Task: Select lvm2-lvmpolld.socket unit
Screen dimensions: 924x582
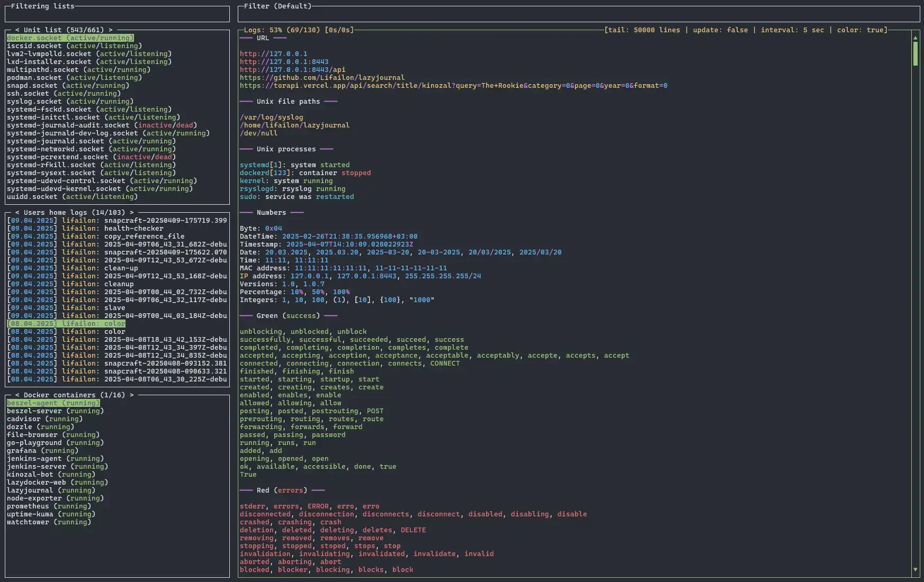Action: point(89,54)
